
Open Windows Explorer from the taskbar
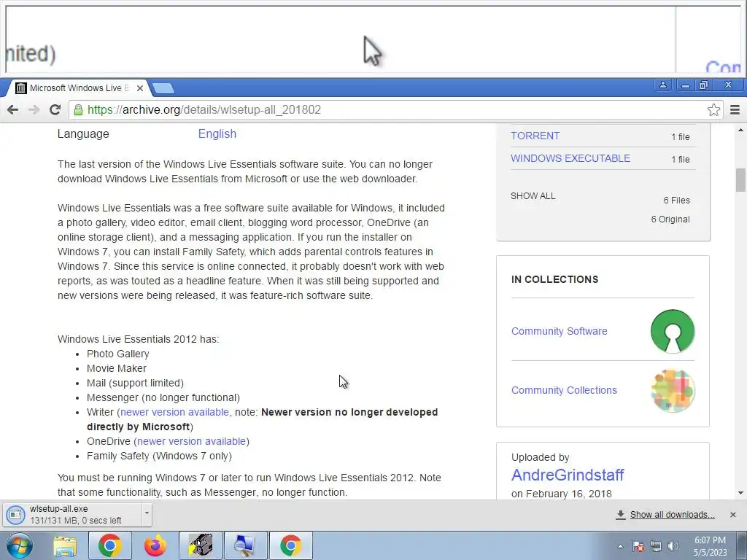click(x=64, y=545)
